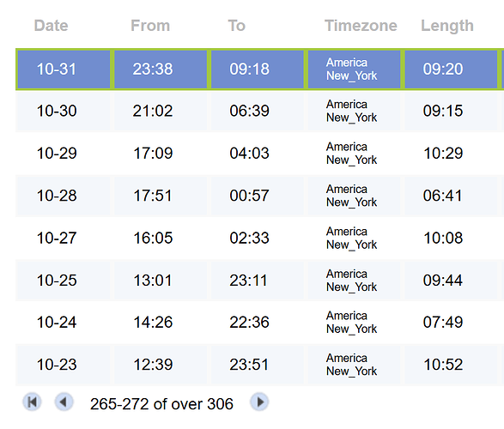Select the 10-24 record row

[259, 322]
